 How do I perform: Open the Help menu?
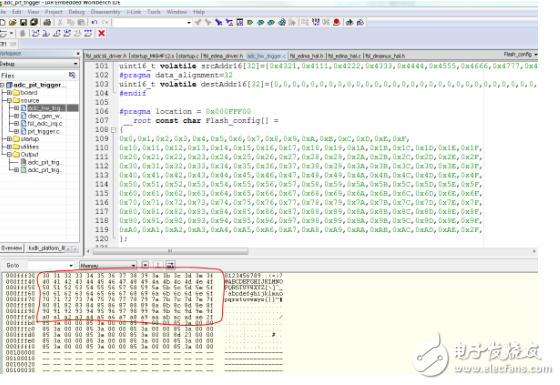[199, 12]
